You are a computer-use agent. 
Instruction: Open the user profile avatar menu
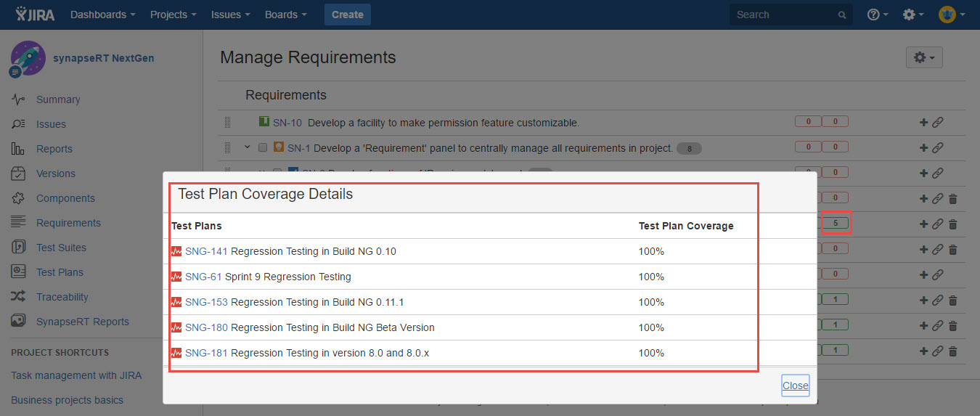click(952, 15)
